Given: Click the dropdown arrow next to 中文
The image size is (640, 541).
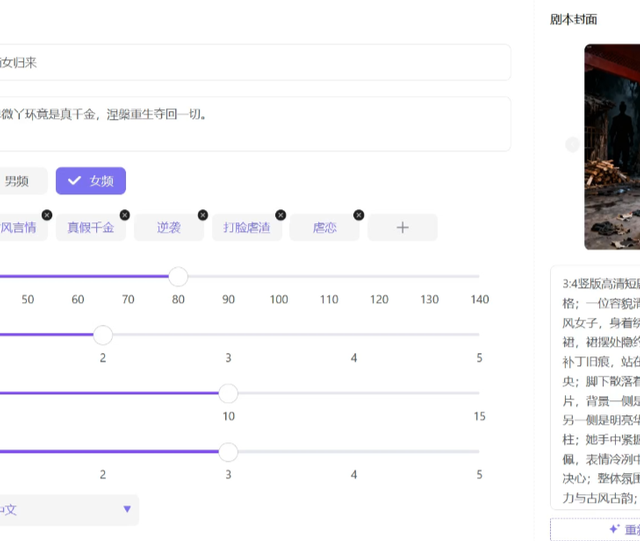Looking at the screenshot, I should coord(127,509).
